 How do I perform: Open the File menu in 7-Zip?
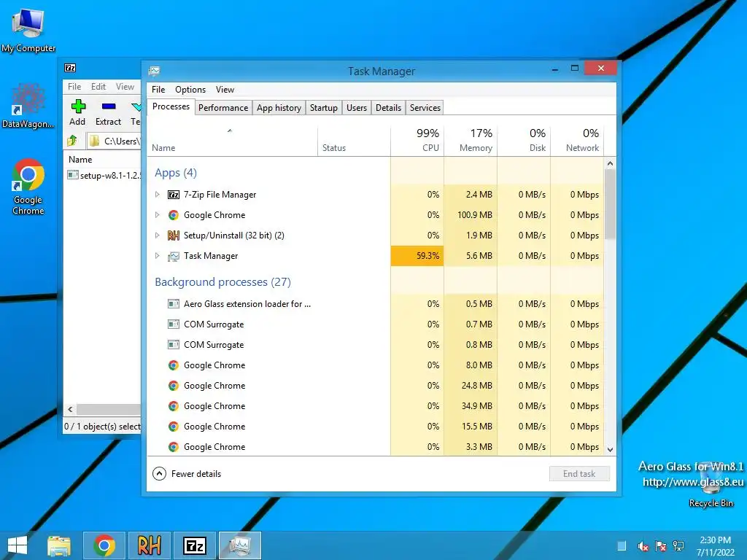point(74,87)
